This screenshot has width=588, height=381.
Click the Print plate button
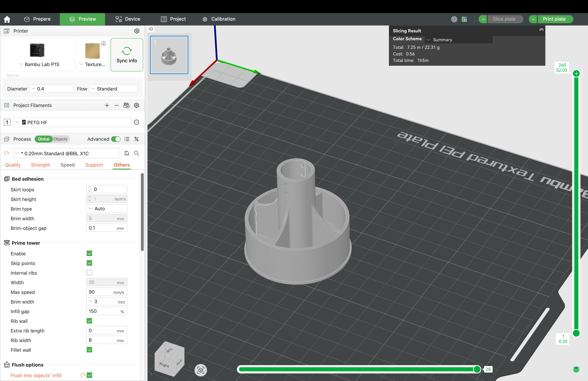(554, 19)
